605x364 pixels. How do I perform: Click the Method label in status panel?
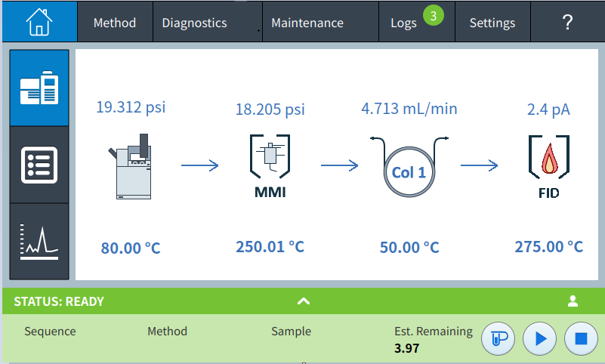click(x=168, y=332)
